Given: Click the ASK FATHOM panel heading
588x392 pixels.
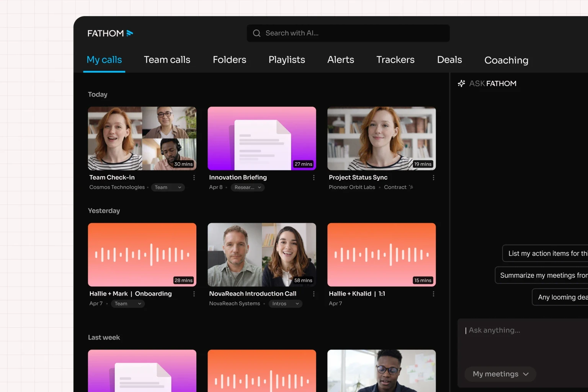Looking at the screenshot, I should click(493, 83).
